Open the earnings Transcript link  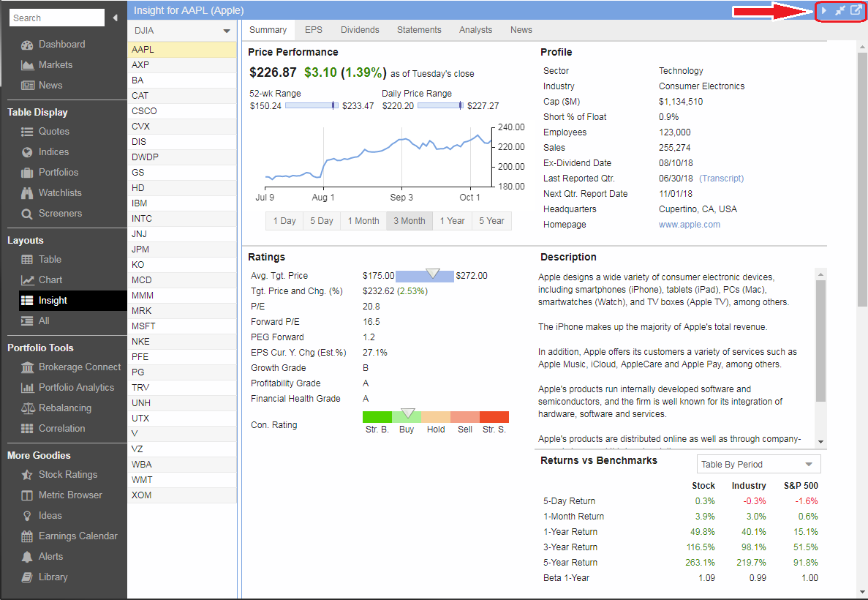point(721,179)
